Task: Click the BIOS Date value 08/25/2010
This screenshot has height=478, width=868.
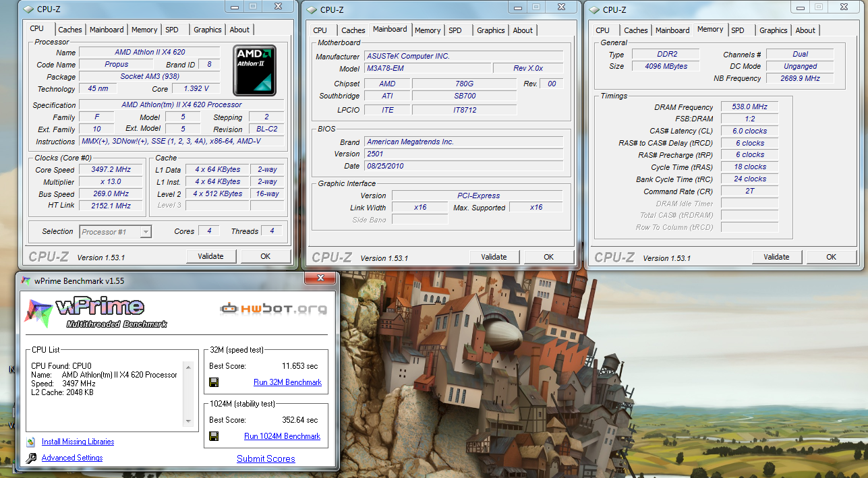Action: coord(463,166)
